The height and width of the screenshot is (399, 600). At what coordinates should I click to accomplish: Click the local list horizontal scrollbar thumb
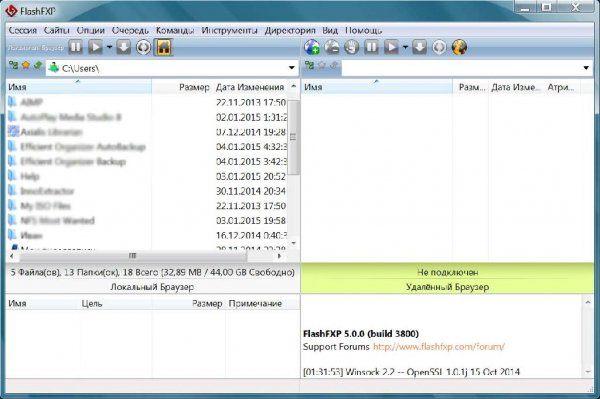(x=132, y=256)
